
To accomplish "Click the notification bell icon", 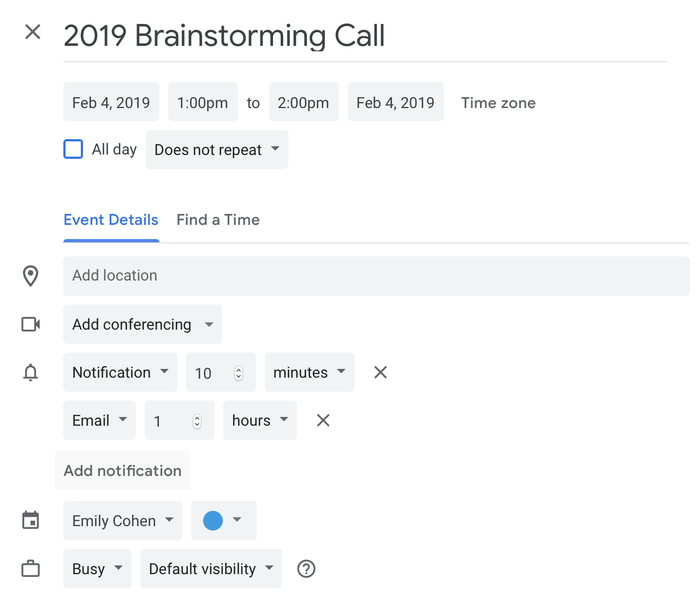I will coord(31,373).
